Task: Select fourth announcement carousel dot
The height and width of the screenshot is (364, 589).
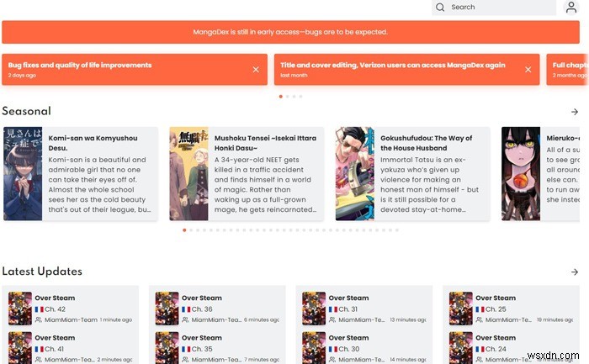Action: click(300, 97)
